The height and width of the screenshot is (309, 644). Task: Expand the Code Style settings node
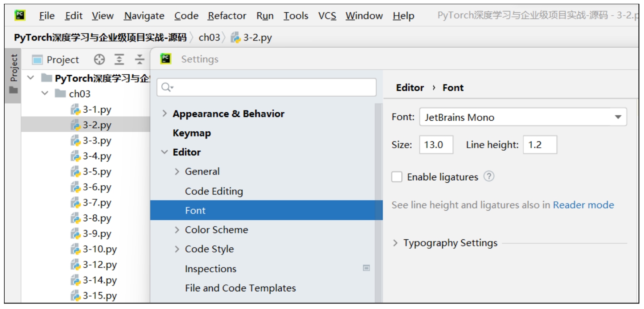(177, 249)
